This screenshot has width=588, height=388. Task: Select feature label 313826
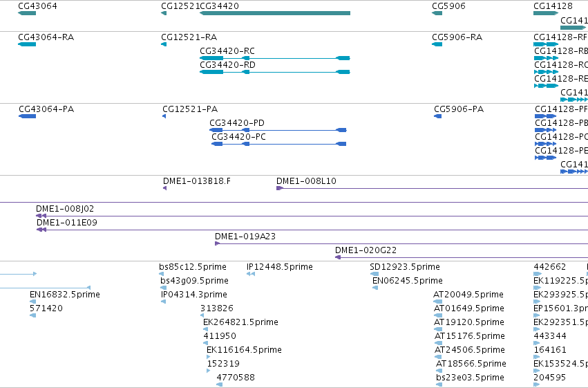(x=217, y=309)
